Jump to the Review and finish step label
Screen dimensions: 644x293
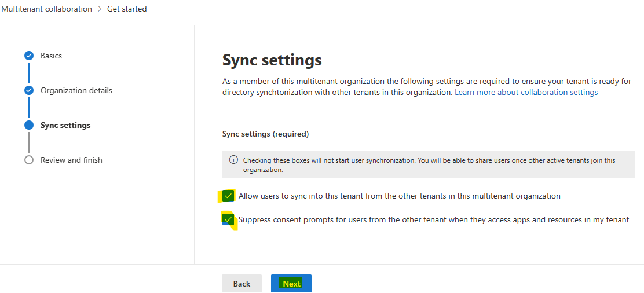pos(71,160)
